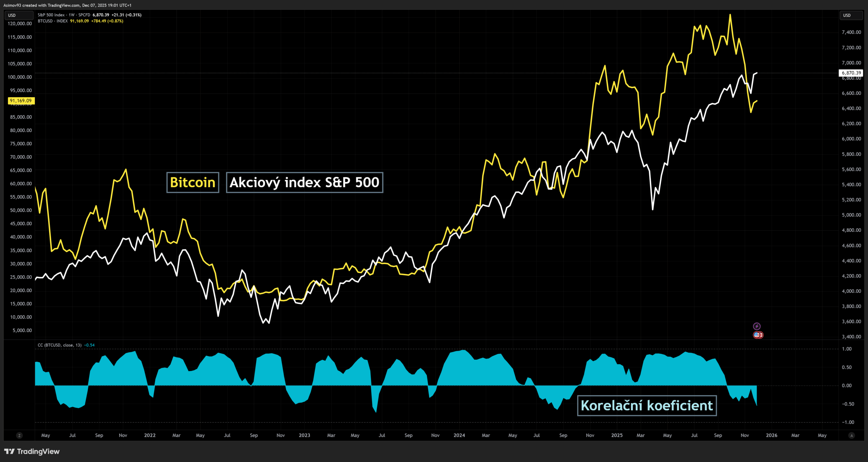
Task: Click the 100,000.00 level on the left scale
Action: pyautogui.click(x=20, y=77)
